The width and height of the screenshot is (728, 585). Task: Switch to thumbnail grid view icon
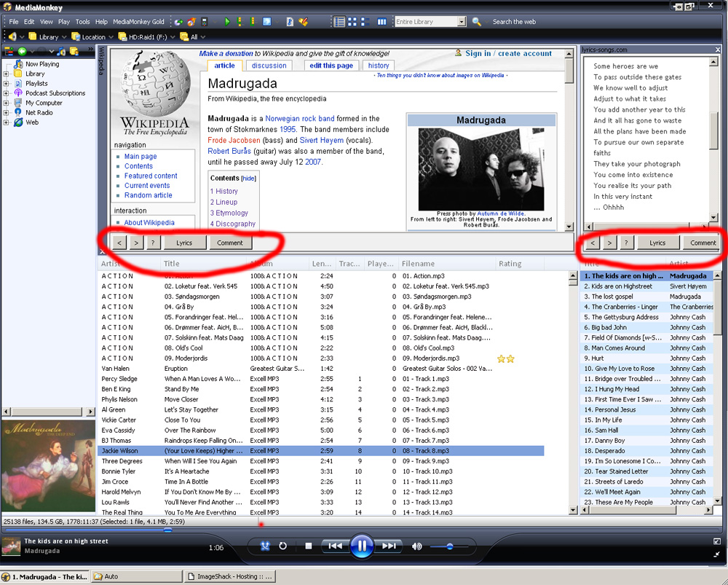click(x=352, y=21)
